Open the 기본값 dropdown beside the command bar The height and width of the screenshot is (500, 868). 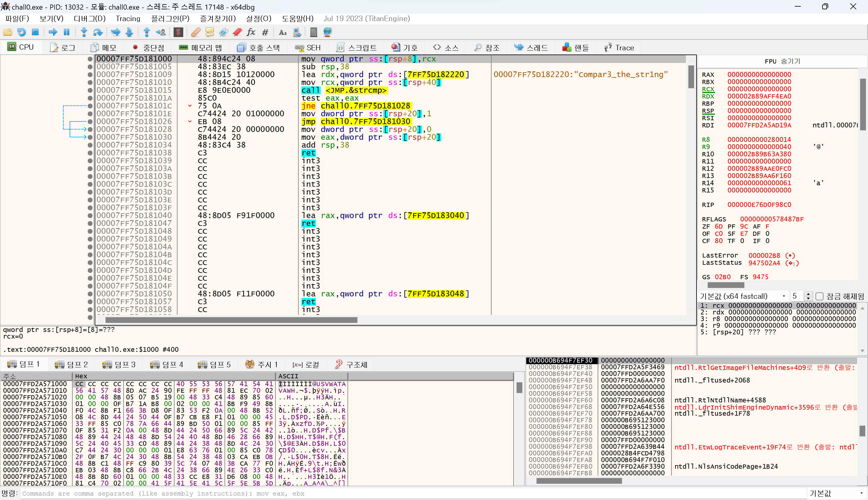(x=836, y=493)
